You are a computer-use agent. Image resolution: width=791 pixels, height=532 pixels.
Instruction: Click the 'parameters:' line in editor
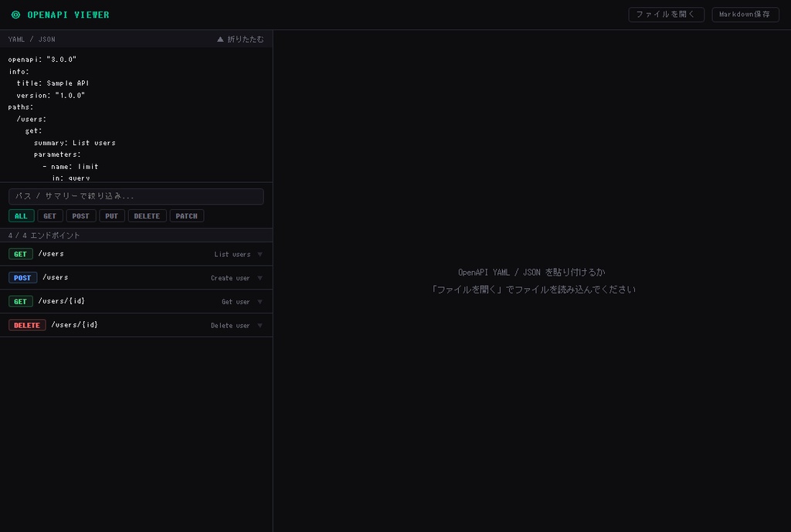(57, 154)
